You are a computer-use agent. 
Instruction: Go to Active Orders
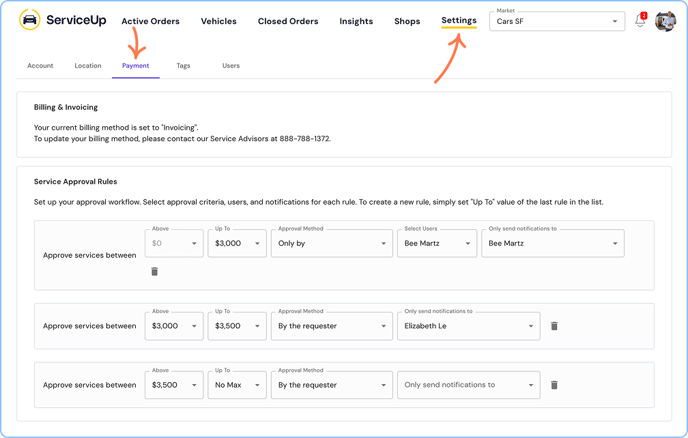coord(150,21)
